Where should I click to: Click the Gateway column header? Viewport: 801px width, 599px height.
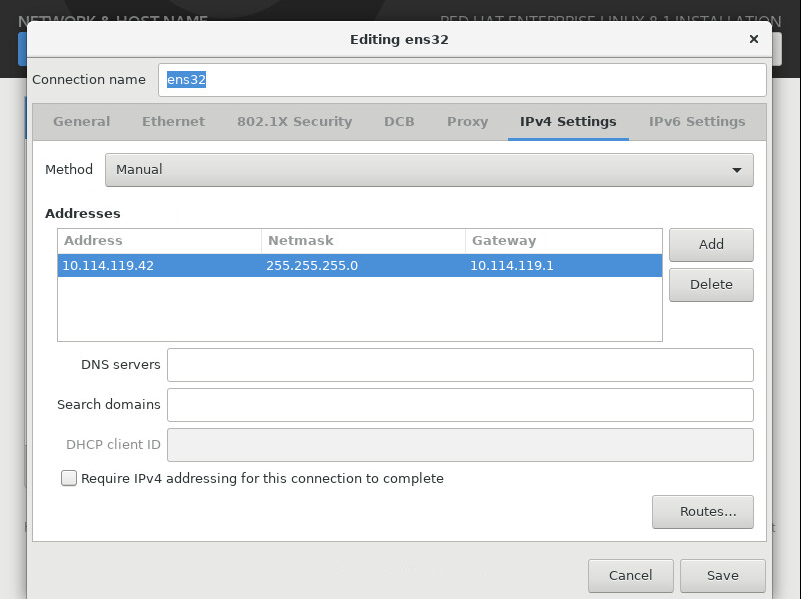[563, 241]
